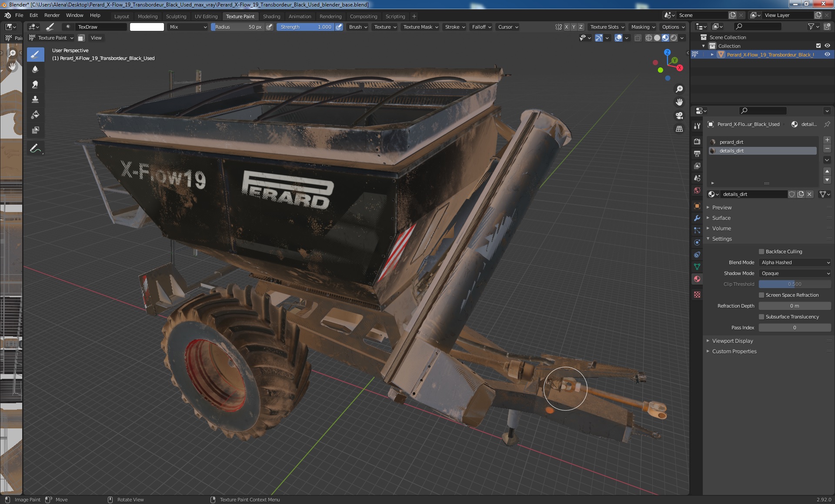Screen dimensions: 835x504
Task: Switch to the Sculpting workspace tab
Action: pos(176,17)
